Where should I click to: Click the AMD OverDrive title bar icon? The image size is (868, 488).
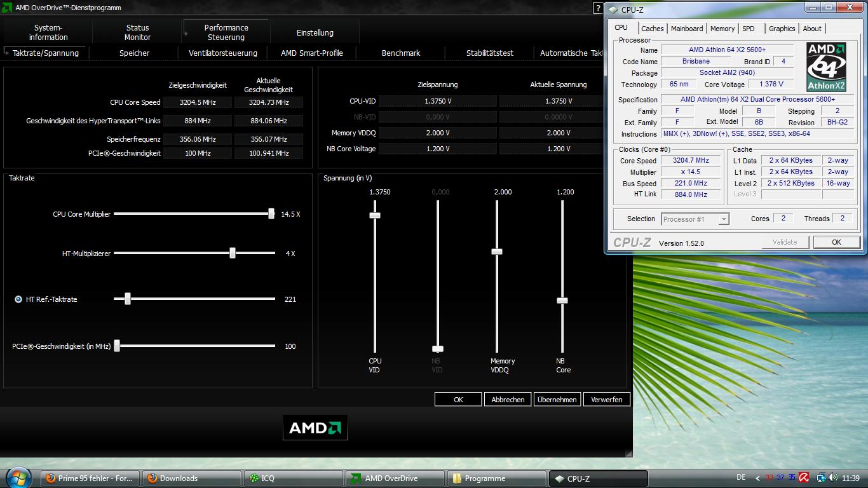7,8
